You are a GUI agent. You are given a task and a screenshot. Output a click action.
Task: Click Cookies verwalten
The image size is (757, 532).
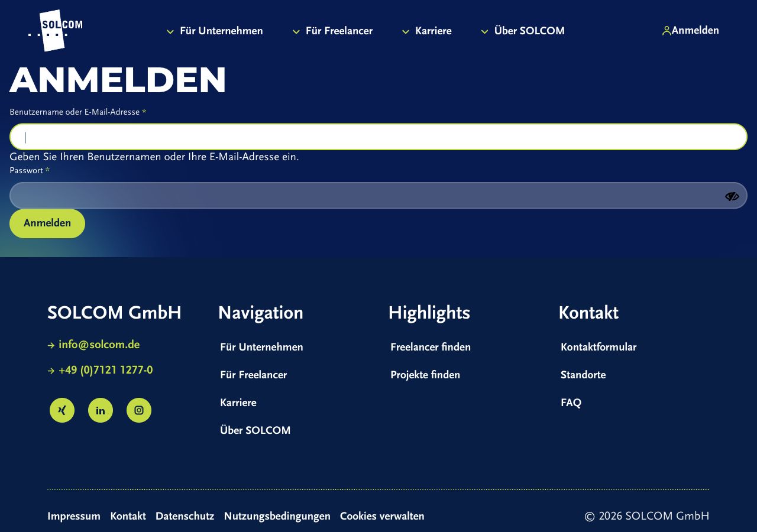382,516
